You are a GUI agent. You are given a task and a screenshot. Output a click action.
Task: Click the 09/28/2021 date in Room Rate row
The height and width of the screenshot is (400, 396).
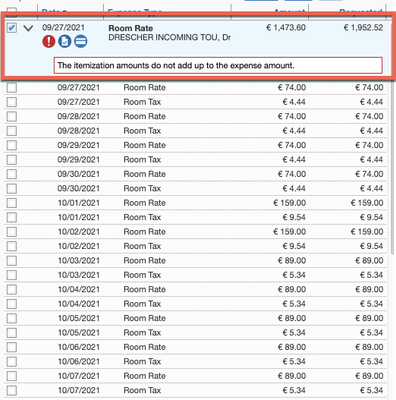point(78,116)
